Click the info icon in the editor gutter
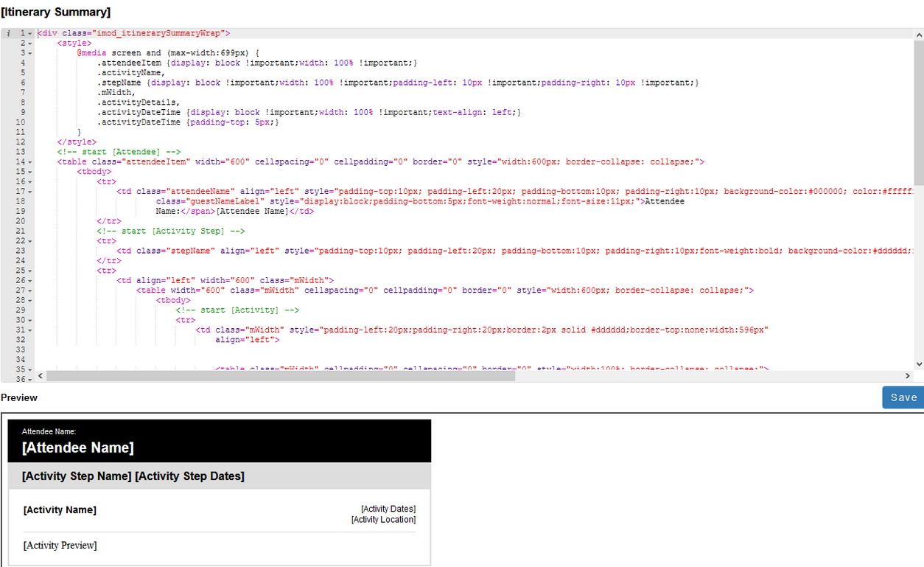 pos(7,33)
